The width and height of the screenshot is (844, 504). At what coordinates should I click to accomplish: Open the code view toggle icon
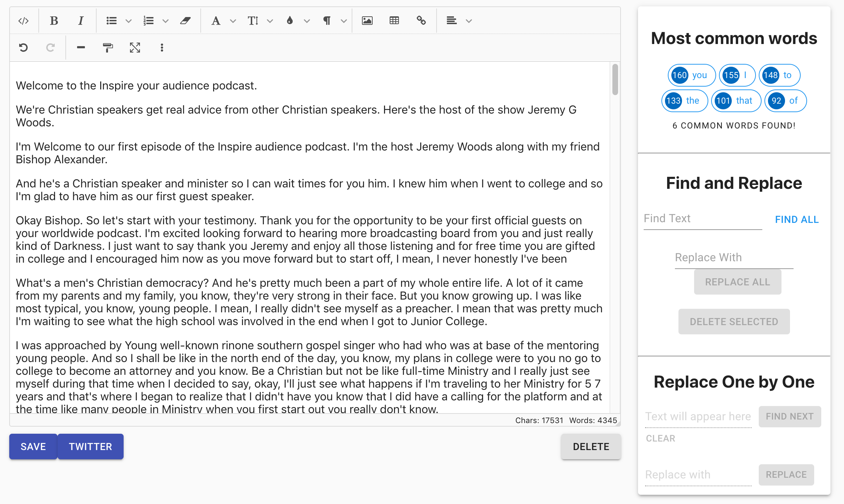coord(23,21)
